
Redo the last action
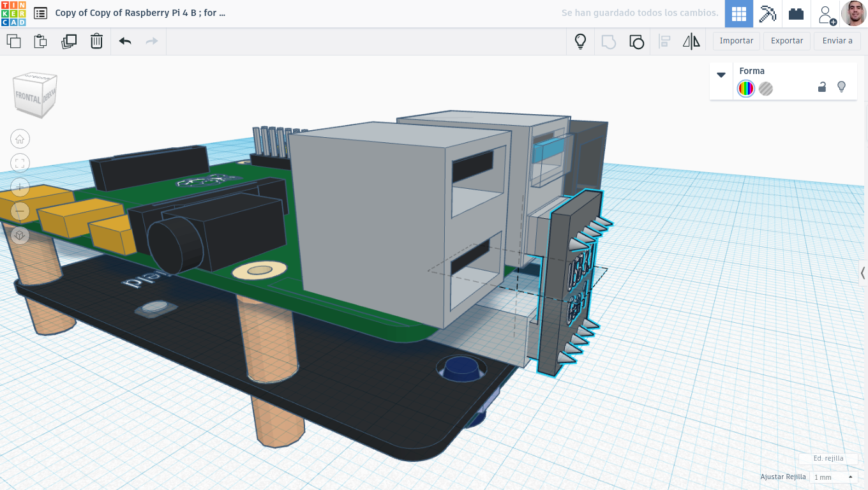[x=151, y=41]
